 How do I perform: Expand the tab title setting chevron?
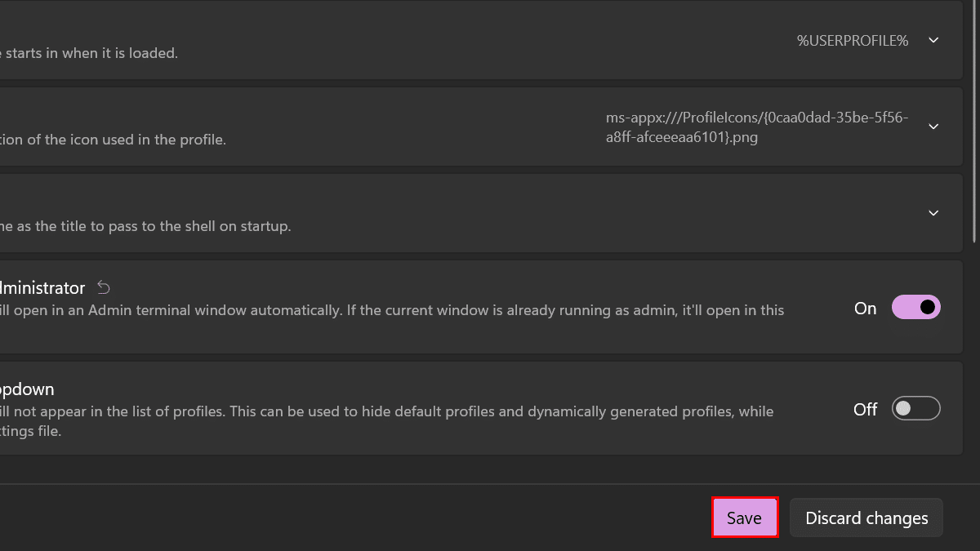coord(934,213)
